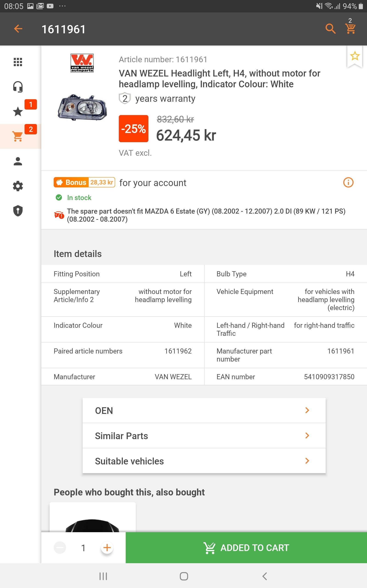Decrease quantity with the minus button
Viewport: 367px width, 588px height.
(x=60, y=548)
